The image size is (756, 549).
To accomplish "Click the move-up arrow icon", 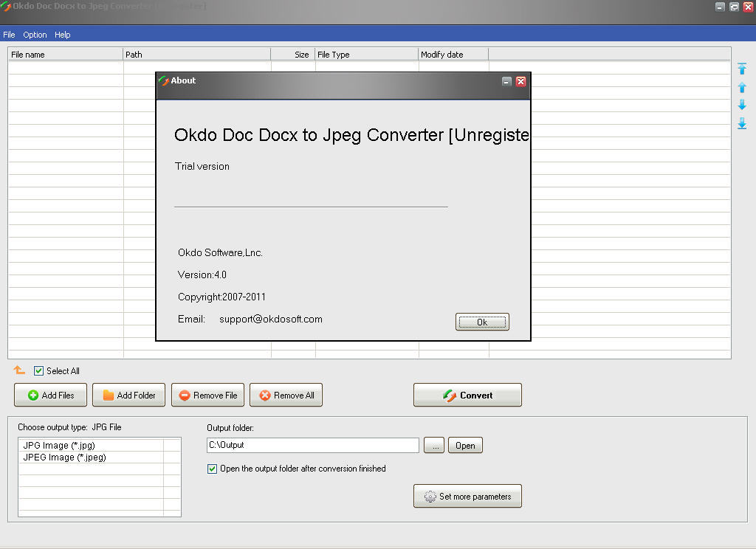I will (x=742, y=87).
